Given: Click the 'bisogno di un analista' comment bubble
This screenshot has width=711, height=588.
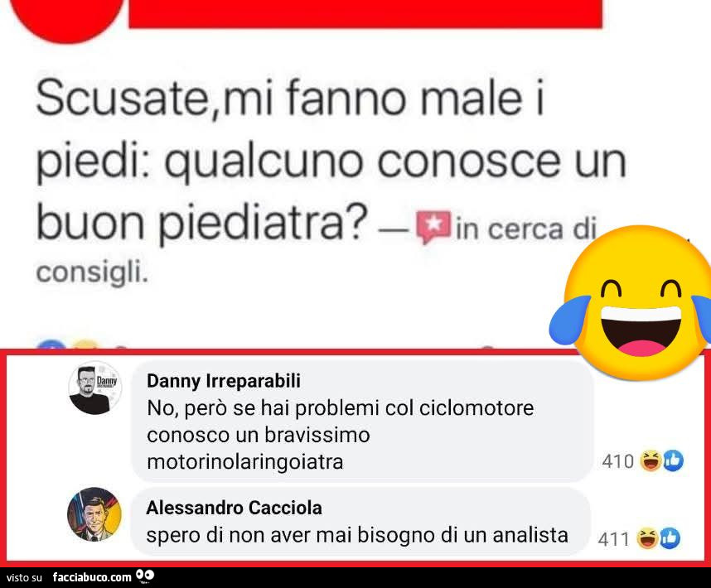Looking at the screenshot, I should tap(361, 522).
